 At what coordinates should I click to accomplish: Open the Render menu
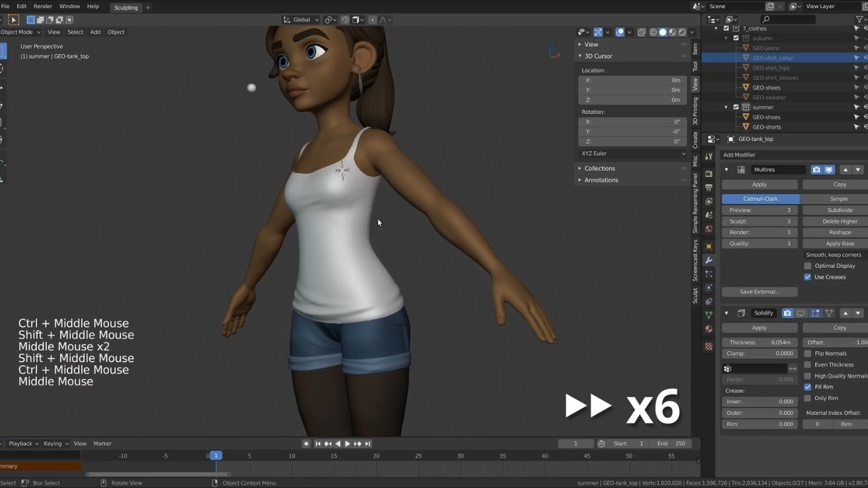pos(43,6)
